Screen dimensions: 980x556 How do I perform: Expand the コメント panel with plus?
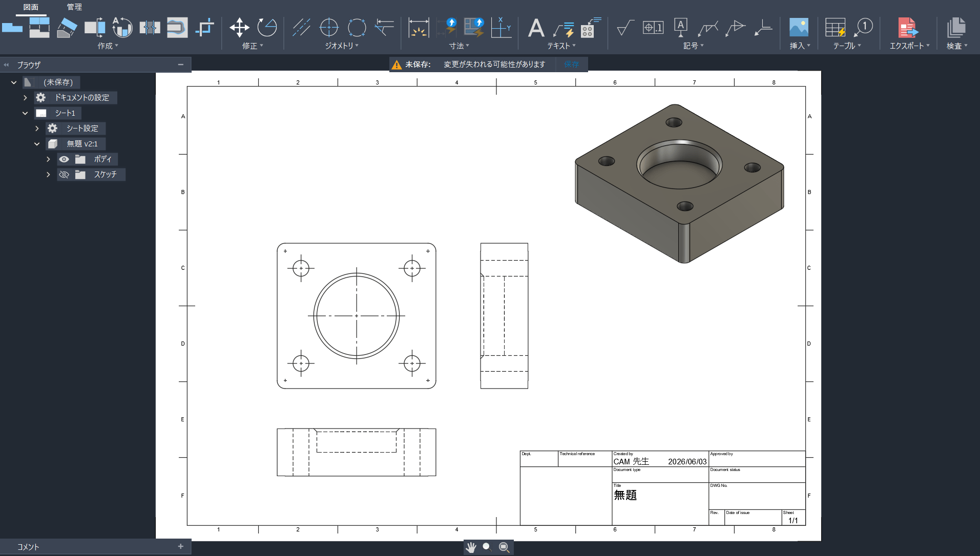(x=181, y=547)
